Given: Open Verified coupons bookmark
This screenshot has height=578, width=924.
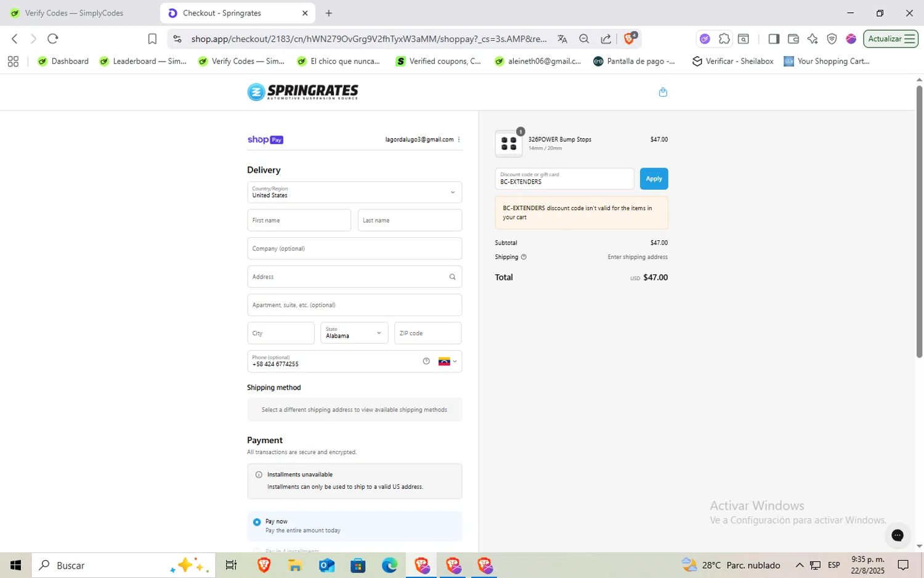Looking at the screenshot, I should tap(439, 61).
